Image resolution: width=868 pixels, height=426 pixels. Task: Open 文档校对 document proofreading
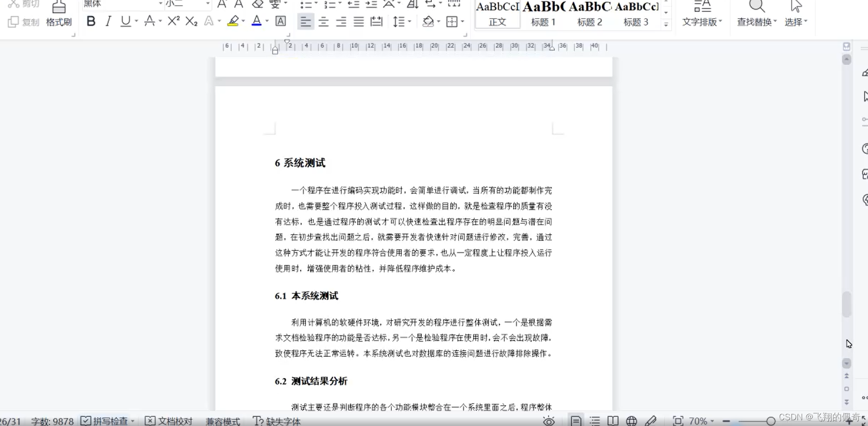tap(169, 421)
